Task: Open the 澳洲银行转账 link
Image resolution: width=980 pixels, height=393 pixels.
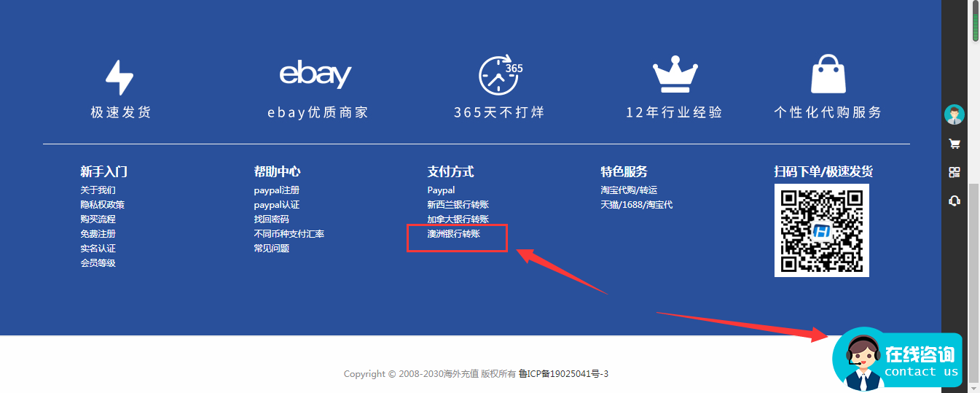Action: [x=454, y=234]
